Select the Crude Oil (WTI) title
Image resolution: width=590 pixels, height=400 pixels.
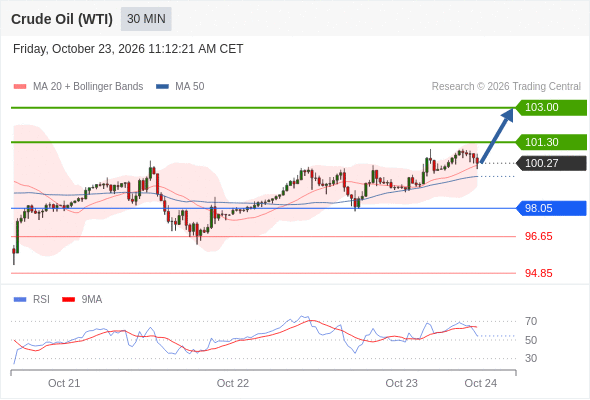point(62,19)
